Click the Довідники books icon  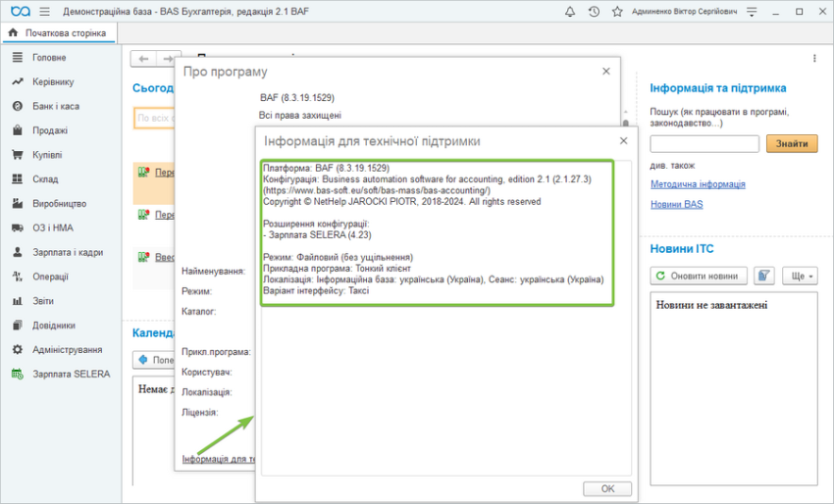[x=18, y=326]
